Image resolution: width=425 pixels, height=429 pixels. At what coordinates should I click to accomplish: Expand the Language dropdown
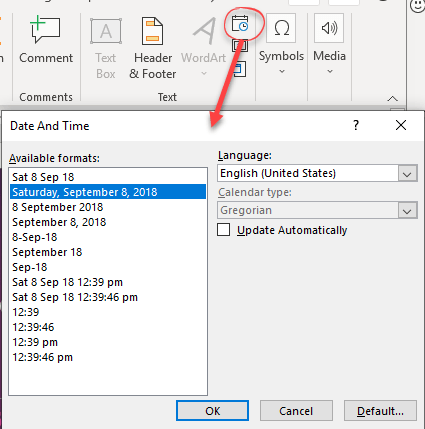click(x=407, y=174)
